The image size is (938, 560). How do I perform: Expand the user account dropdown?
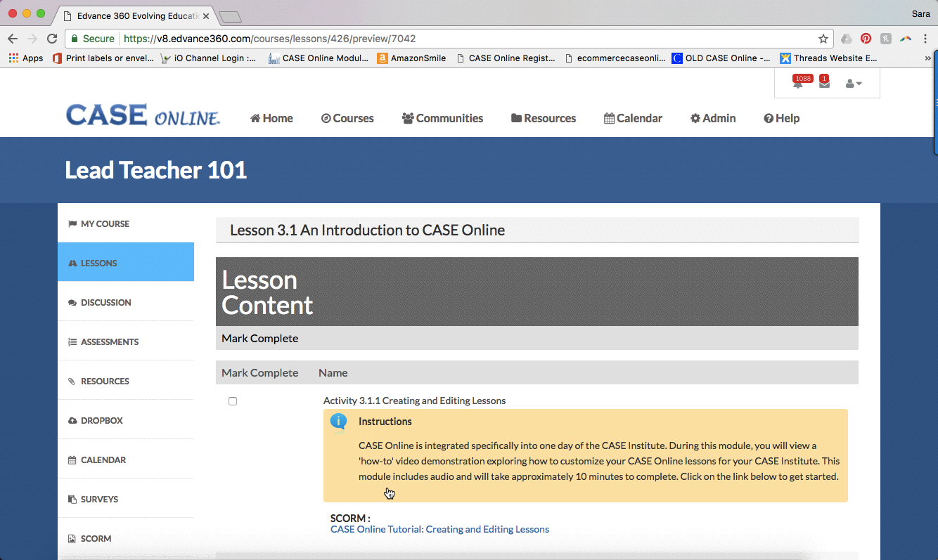point(853,84)
